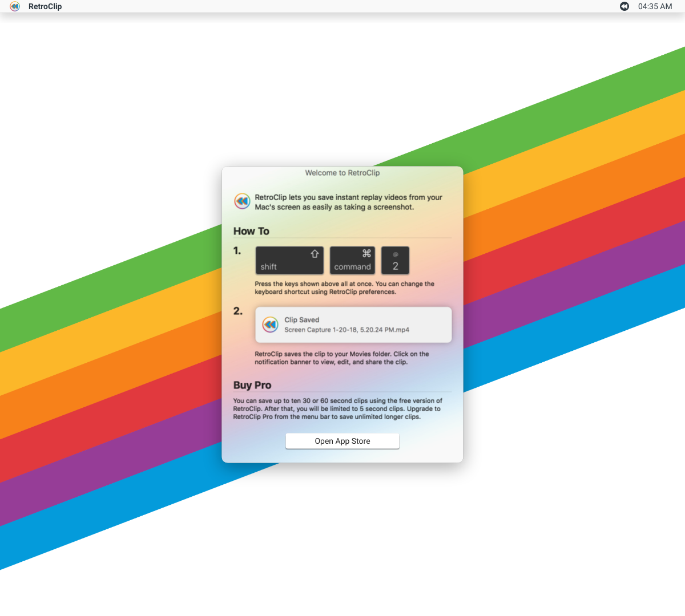The image size is (685, 616).
Task: Click the 04:35 AM clock
Action: (x=655, y=6)
